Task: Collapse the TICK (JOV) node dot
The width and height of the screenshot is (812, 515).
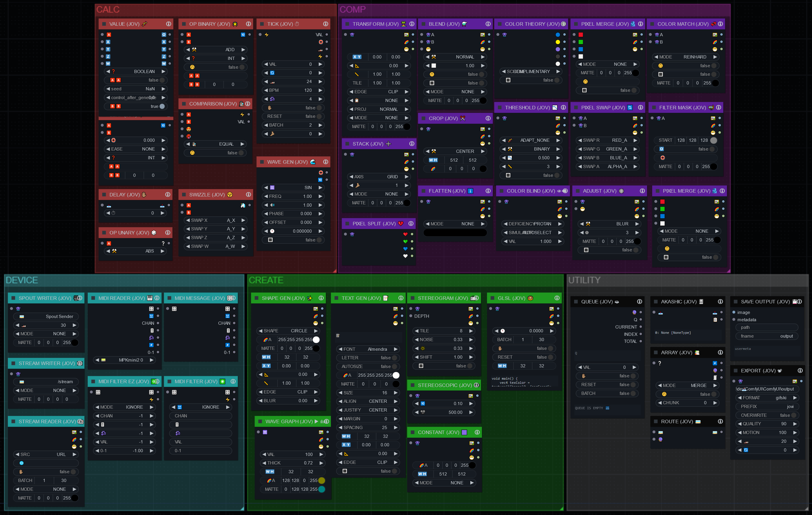Action: tap(262, 24)
